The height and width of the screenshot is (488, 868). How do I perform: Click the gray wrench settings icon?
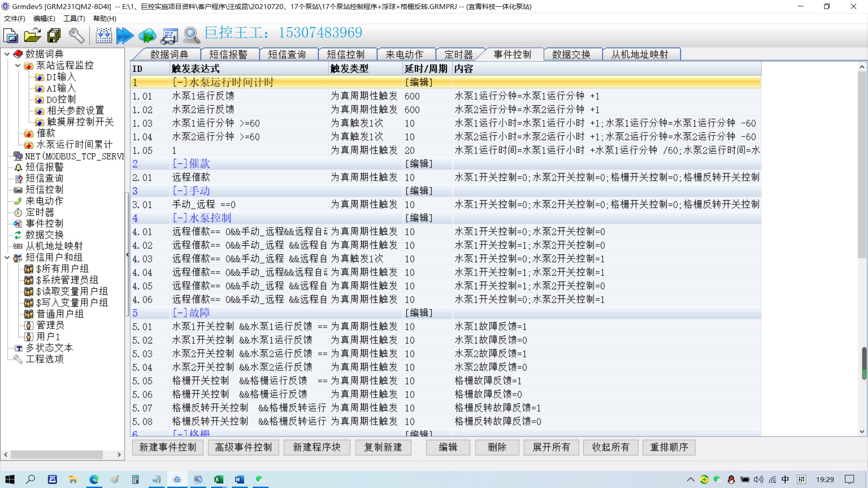coord(76,35)
